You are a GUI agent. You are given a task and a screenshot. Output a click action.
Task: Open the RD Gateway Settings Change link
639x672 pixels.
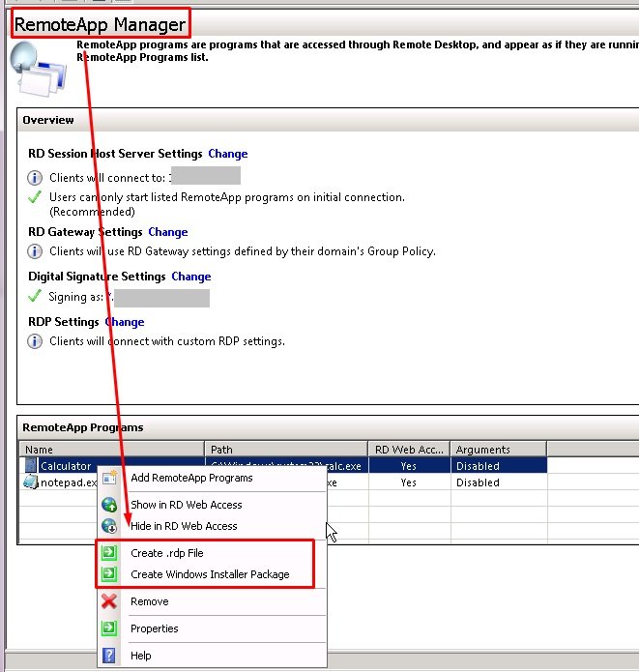168,232
